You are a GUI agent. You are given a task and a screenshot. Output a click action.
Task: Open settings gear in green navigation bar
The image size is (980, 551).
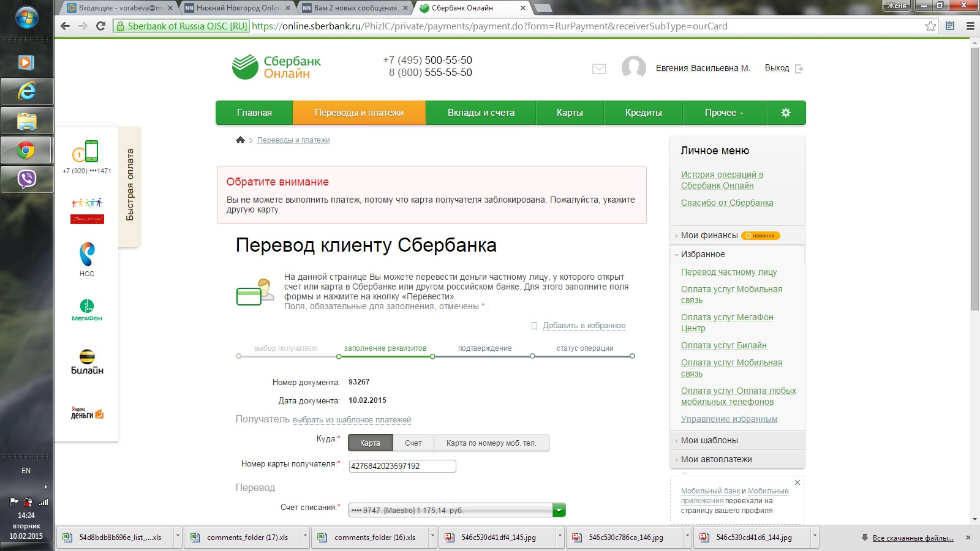pyautogui.click(x=786, y=113)
